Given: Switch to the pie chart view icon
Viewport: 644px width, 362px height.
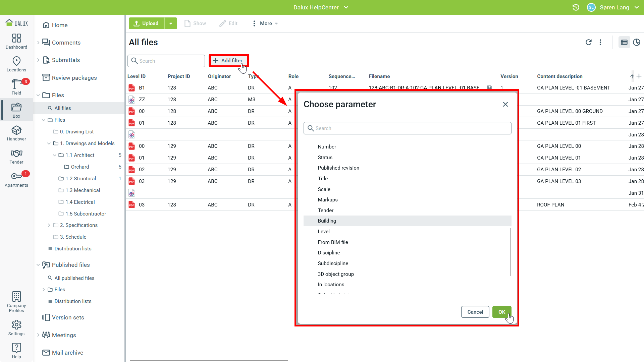Looking at the screenshot, I should 636,42.
